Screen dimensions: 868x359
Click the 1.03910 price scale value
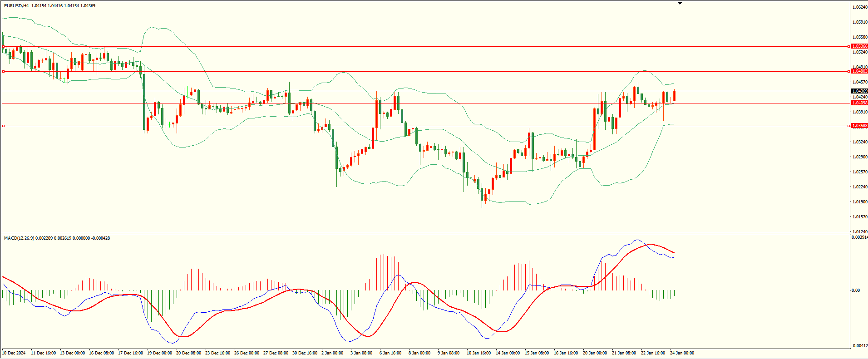[x=860, y=112]
